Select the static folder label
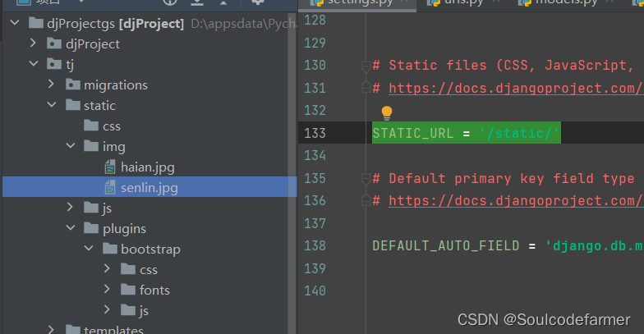The height and width of the screenshot is (334, 644). click(100, 105)
